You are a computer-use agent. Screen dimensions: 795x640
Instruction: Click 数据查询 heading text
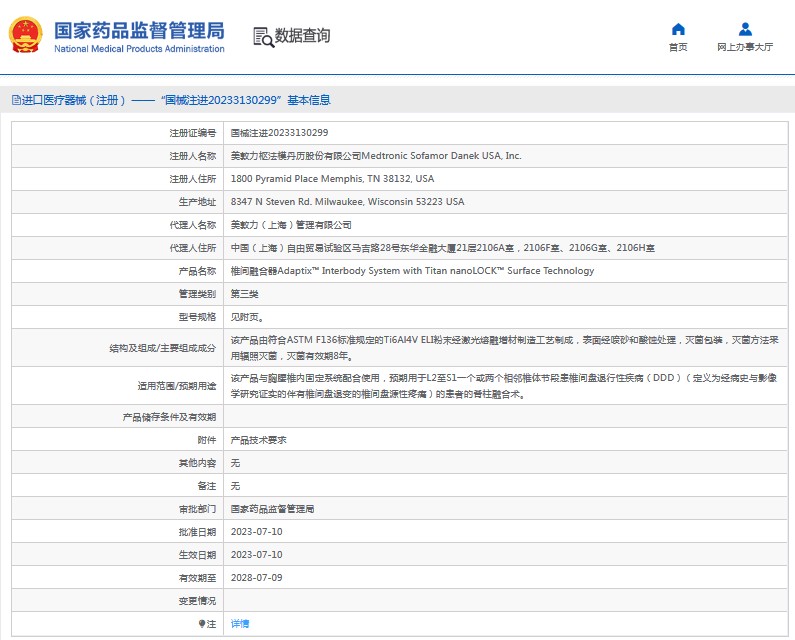(x=302, y=35)
